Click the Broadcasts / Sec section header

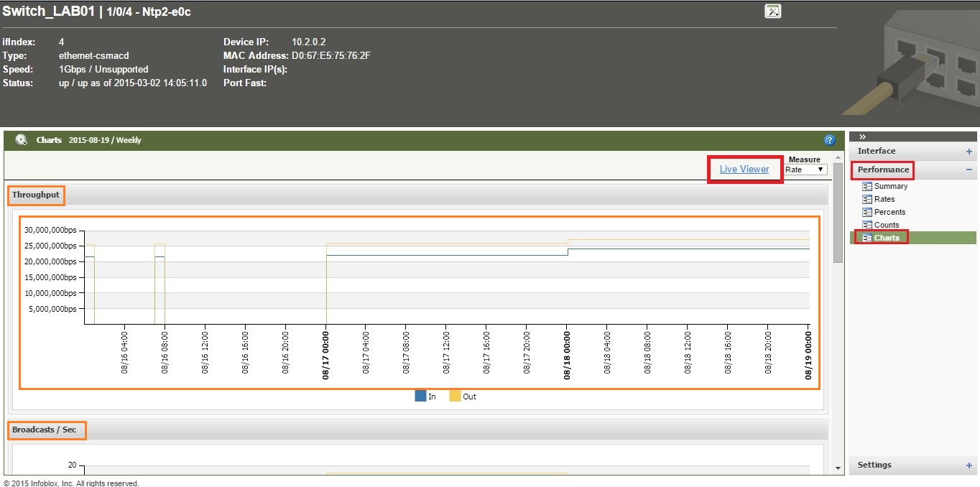pos(44,430)
